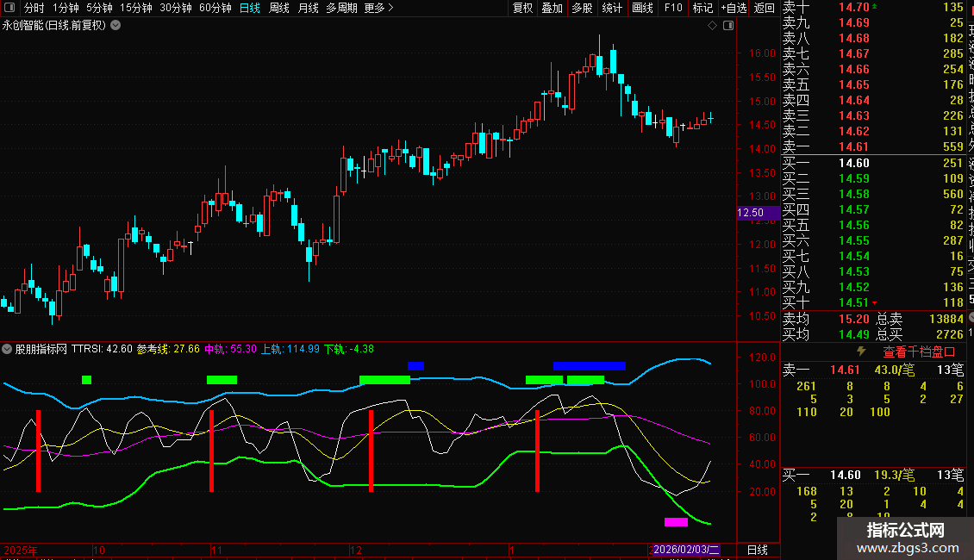Select the 周线 weekly period
The height and width of the screenshot is (560, 974).
[278, 8]
